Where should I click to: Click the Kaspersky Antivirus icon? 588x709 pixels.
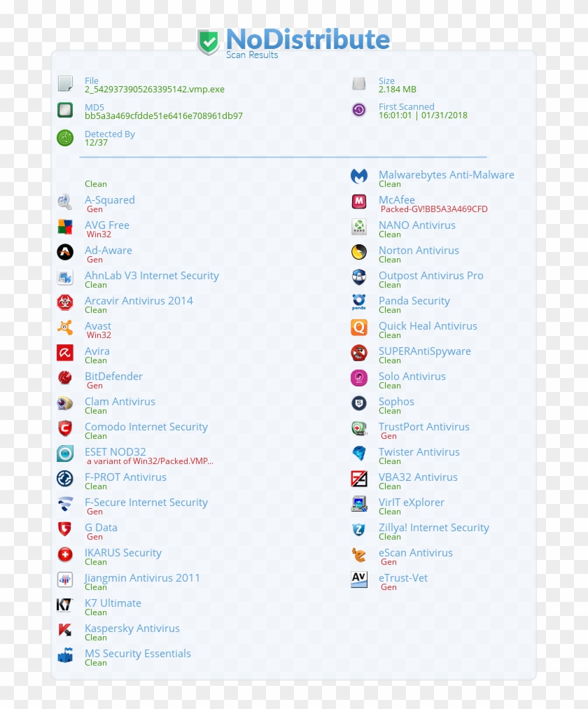pyautogui.click(x=65, y=630)
